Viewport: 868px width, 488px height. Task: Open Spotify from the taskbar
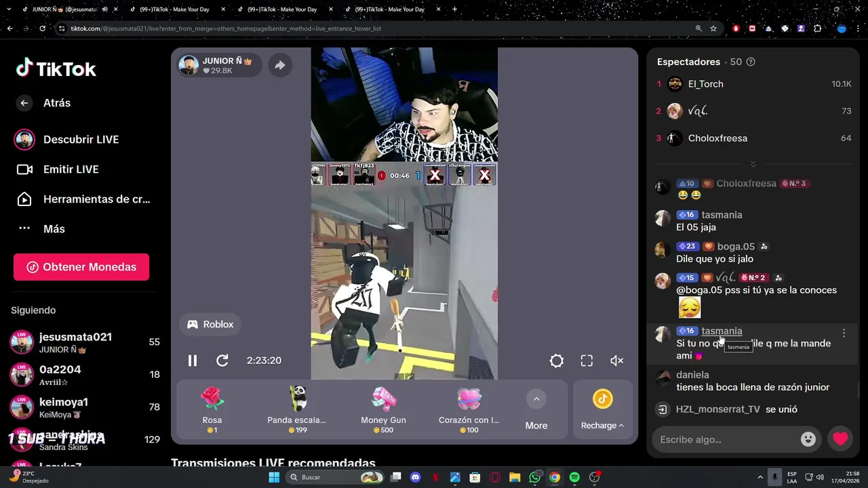point(574,477)
